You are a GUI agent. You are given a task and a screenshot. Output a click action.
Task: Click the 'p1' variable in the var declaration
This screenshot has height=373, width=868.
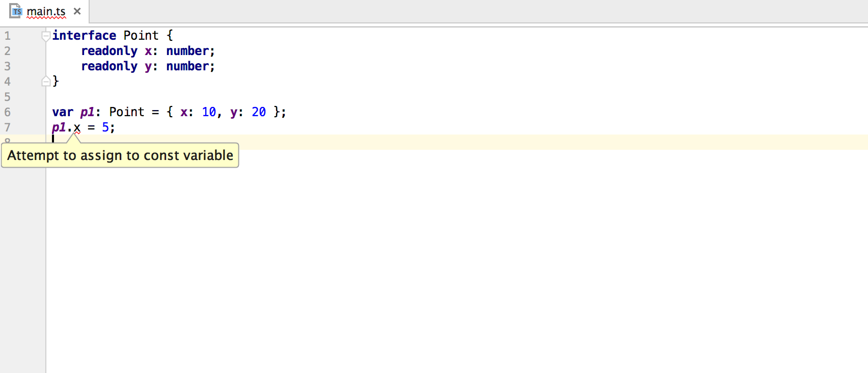[x=87, y=113]
